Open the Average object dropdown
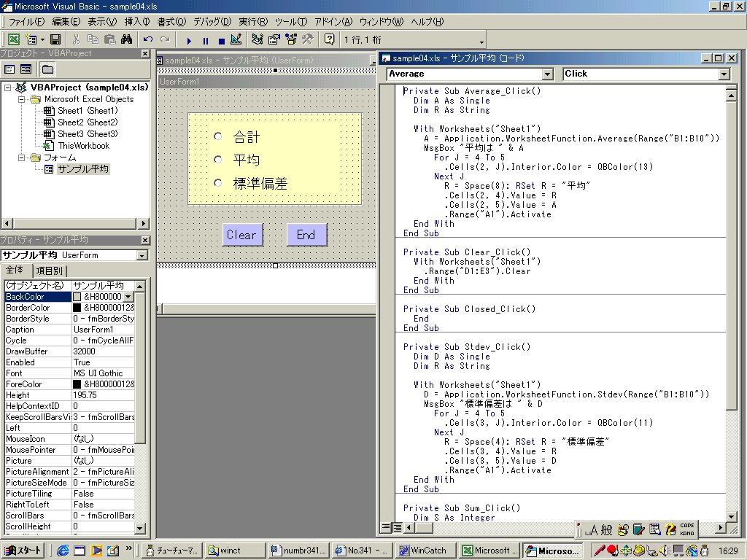 click(x=548, y=74)
